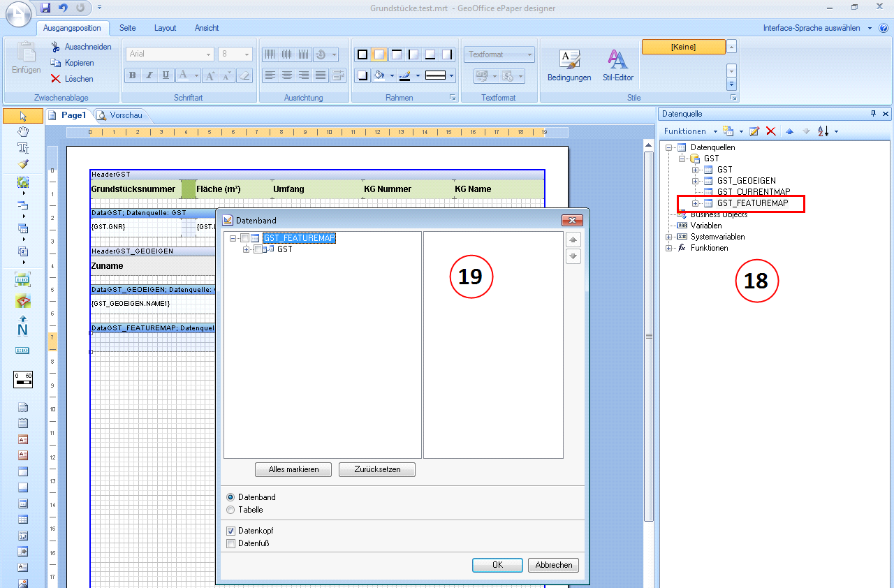Click the GST_CURRENTMAP tree item
Image resolution: width=894 pixels, height=588 pixels.
(753, 192)
